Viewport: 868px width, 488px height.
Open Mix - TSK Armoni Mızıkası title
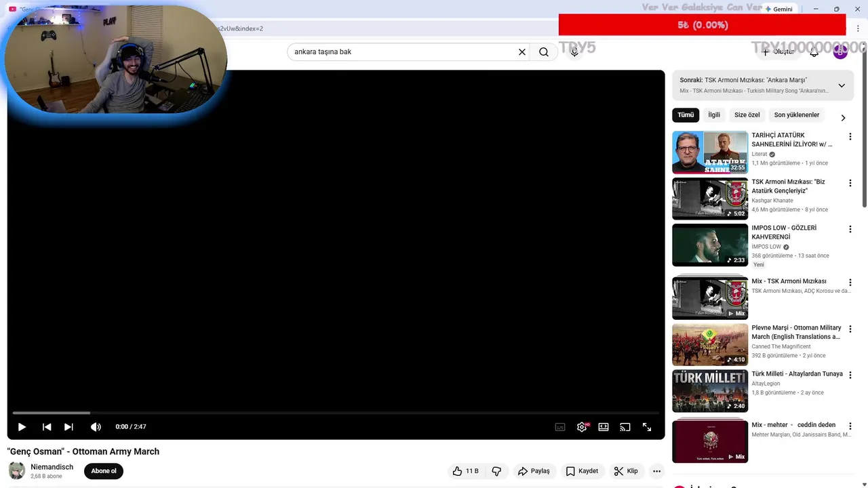pos(789,281)
